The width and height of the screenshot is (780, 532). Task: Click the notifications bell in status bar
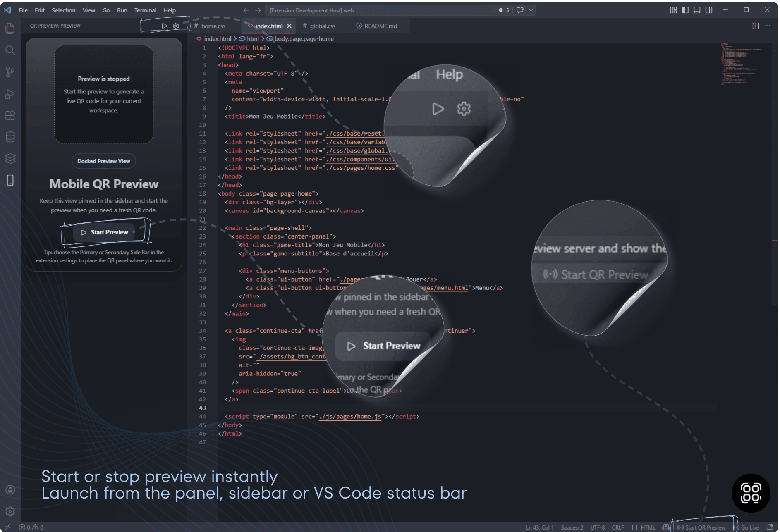[x=769, y=527]
